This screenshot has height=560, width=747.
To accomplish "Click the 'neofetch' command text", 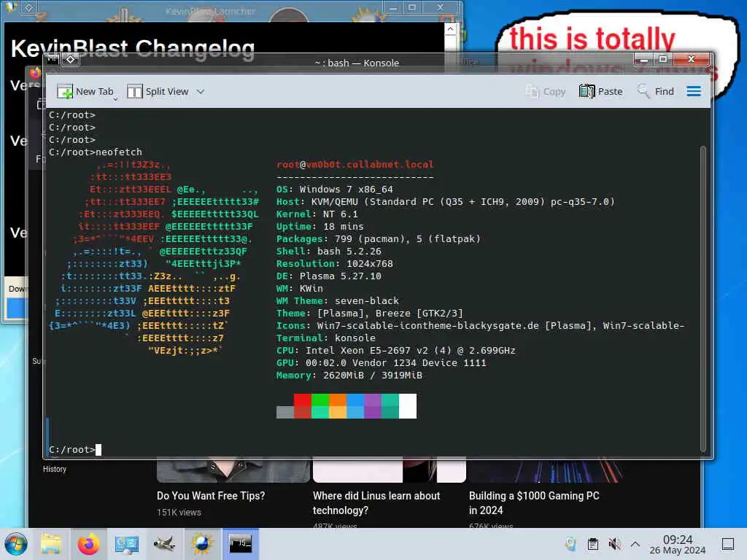I will (119, 152).
